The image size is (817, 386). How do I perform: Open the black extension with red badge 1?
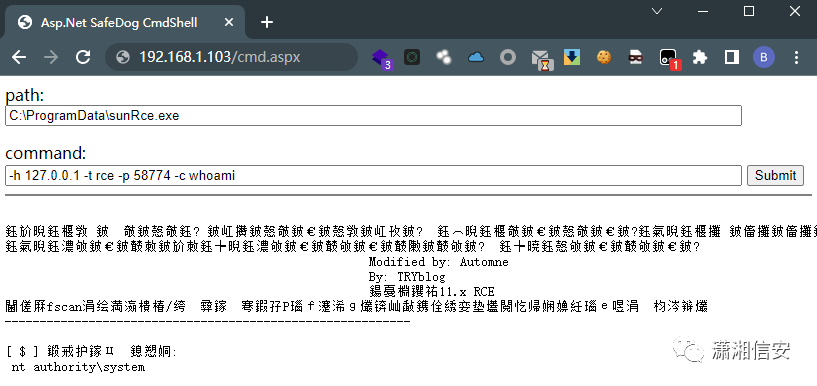coord(669,59)
